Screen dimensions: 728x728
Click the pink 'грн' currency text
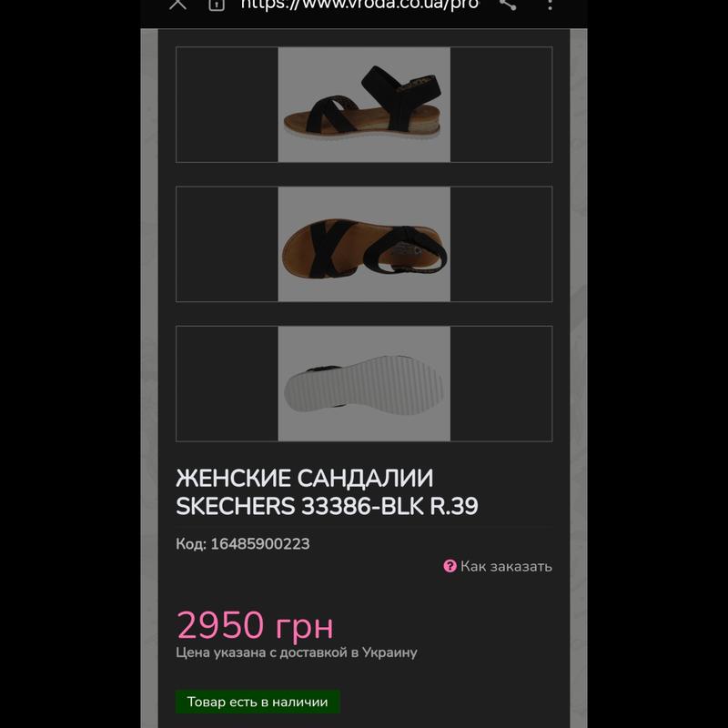tap(305, 628)
